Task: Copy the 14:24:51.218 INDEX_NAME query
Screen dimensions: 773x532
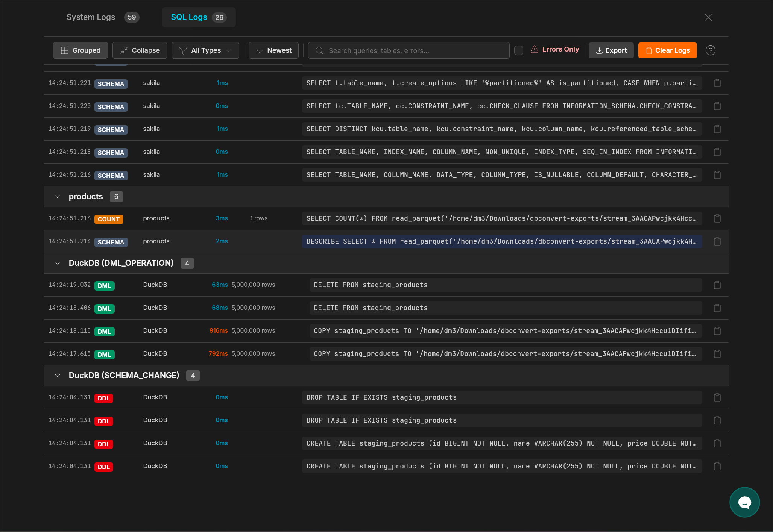Action: pyautogui.click(x=717, y=152)
